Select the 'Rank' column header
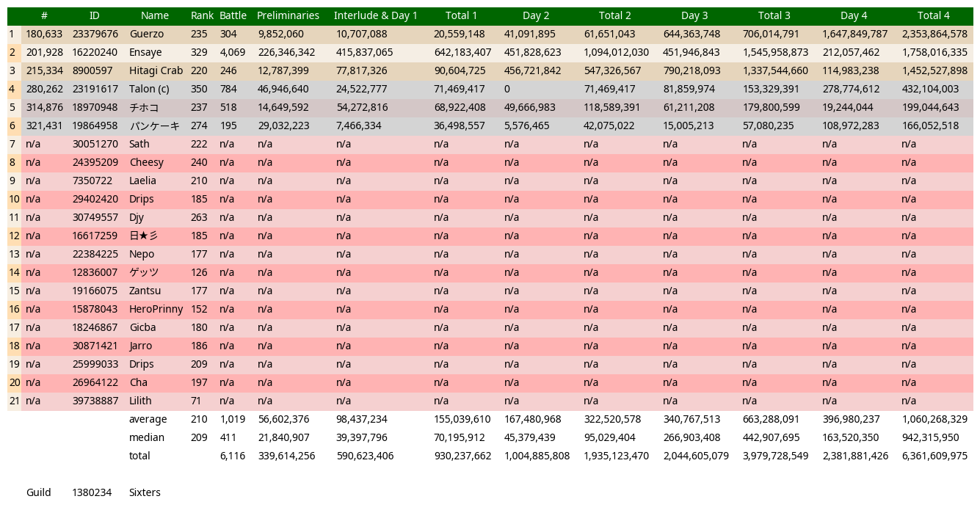The height and width of the screenshot is (510, 980). [x=202, y=15]
